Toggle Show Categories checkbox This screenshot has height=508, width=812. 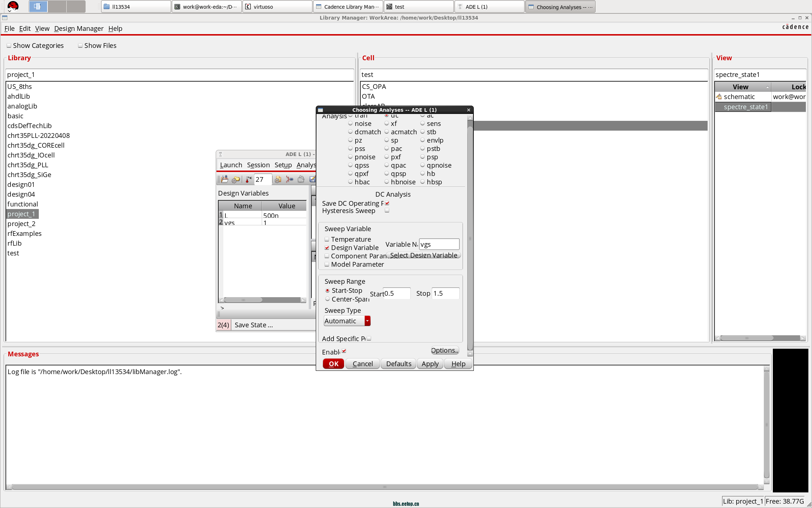coord(9,45)
